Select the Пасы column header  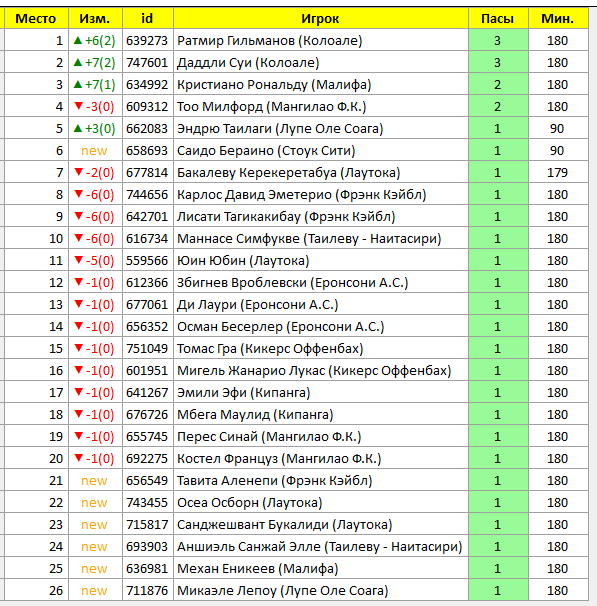tap(498, 18)
